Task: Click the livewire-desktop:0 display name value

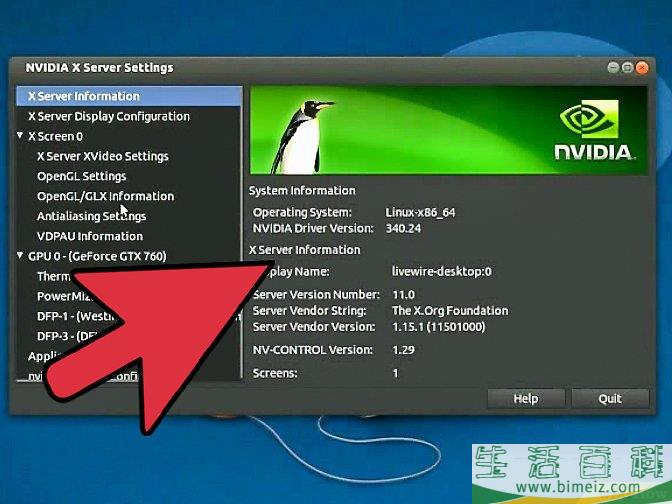Action: pos(442,272)
